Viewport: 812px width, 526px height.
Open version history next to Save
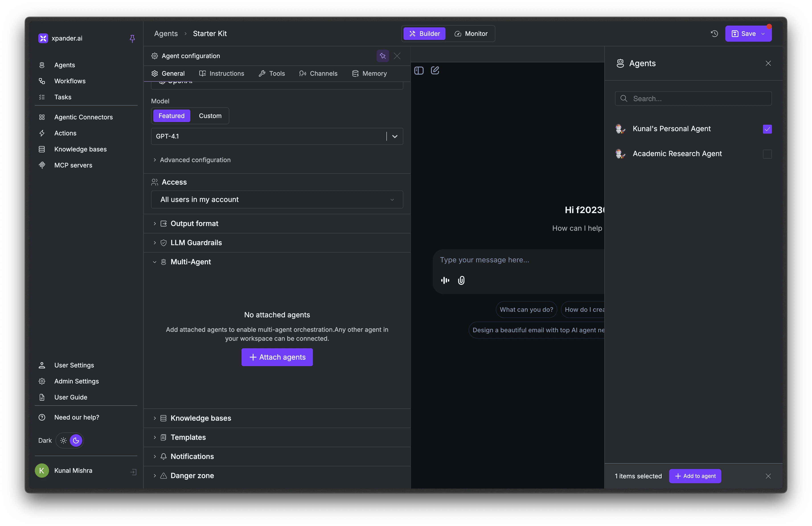714,33
